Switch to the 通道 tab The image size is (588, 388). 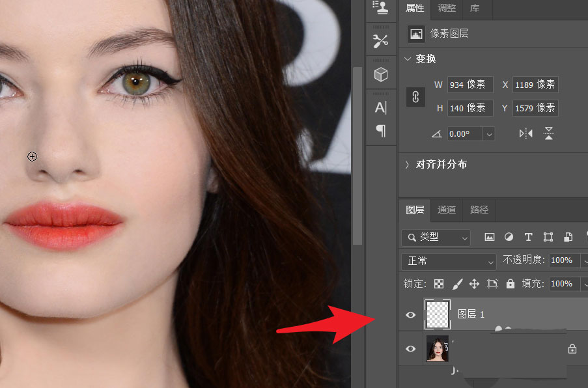447,210
